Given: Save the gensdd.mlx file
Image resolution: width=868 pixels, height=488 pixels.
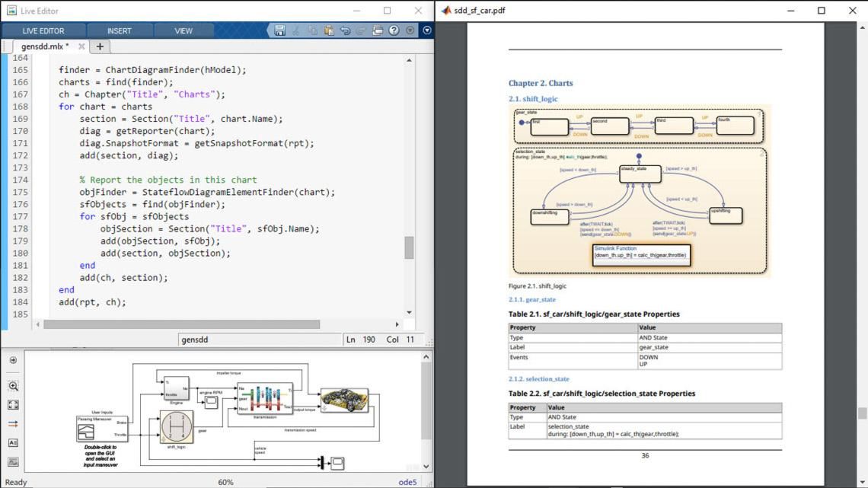Looking at the screenshot, I should 280,30.
